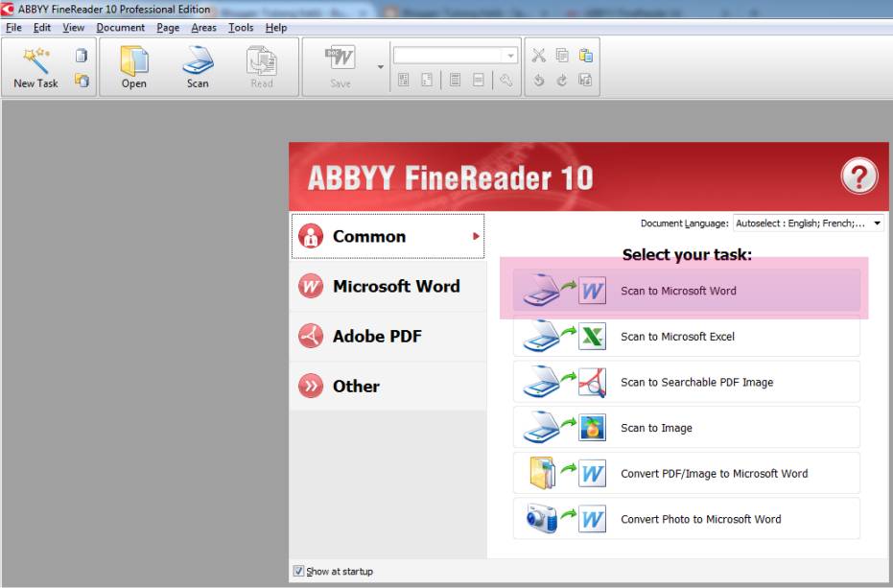Viewport: 893px width, 588px height.
Task: Select the Adobe PDF task category
Action: (x=388, y=336)
